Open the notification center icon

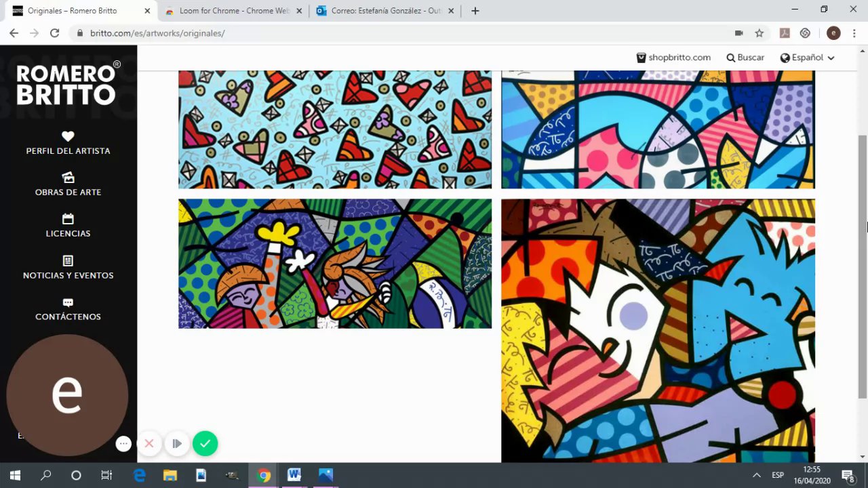coord(848,475)
